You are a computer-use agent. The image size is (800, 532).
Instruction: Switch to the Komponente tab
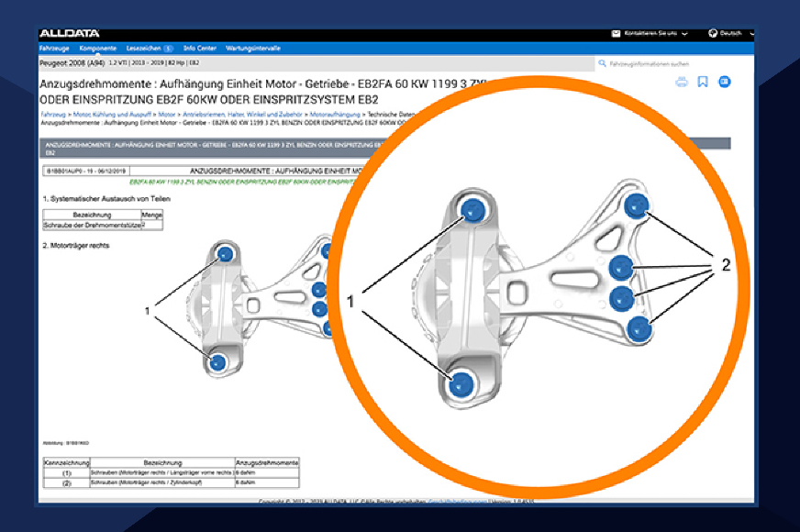[98, 49]
